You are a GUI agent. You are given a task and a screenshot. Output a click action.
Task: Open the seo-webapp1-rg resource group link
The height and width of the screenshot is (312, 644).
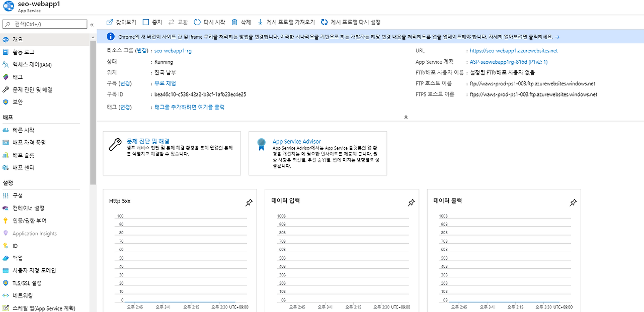(173, 51)
